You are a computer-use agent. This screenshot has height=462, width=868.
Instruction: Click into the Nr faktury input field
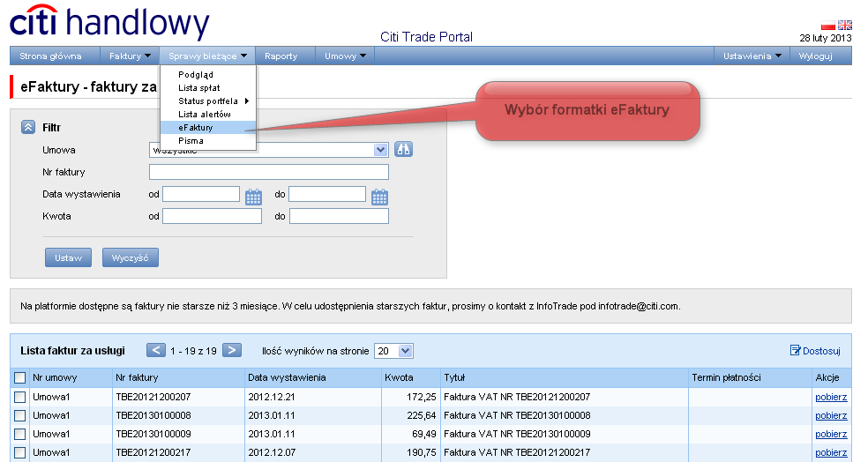[x=269, y=172]
